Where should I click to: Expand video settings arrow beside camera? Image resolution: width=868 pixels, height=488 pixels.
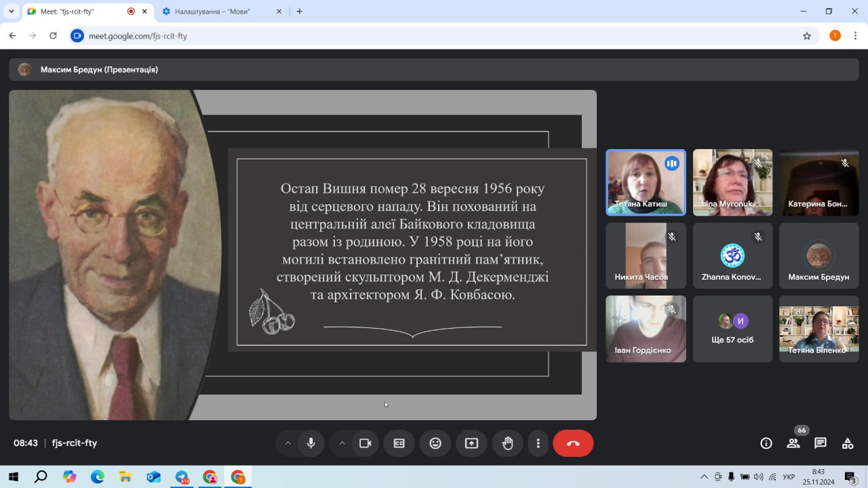click(x=342, y=443)
